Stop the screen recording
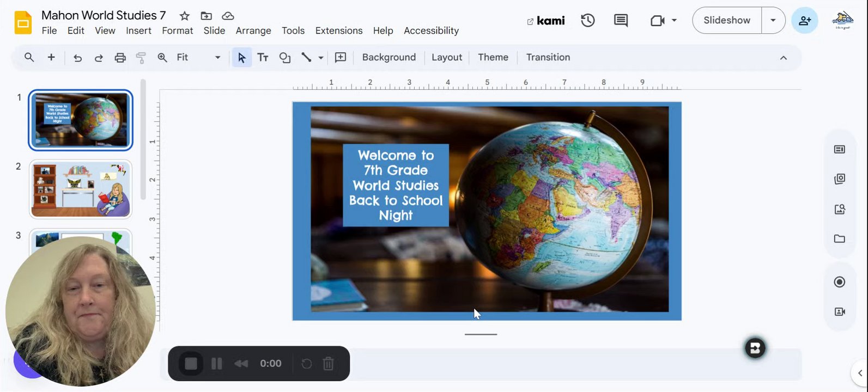868x392 pixels. pos(191,364)
